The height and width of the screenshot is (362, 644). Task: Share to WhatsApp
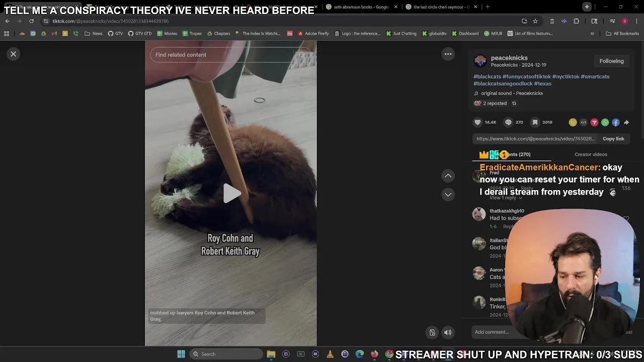pos(605,122)
